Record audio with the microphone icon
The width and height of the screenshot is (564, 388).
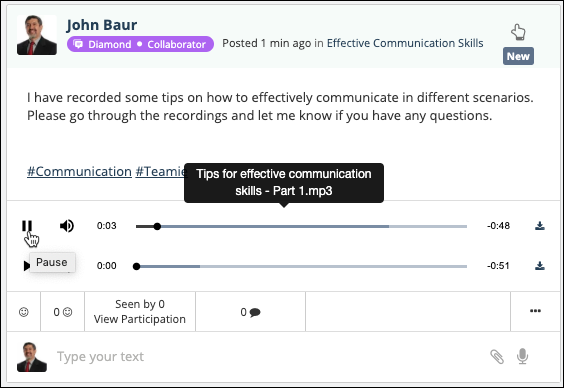(522, 356)
